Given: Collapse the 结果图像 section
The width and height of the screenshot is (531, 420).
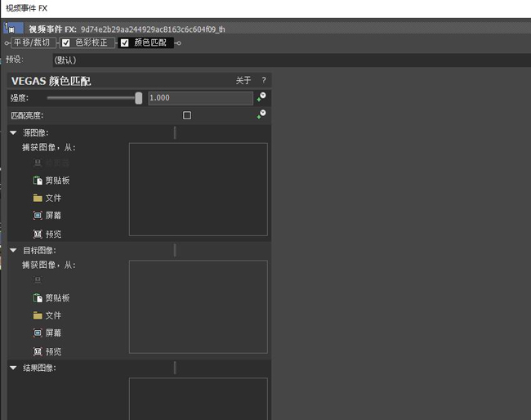Looking at the screenshot, I should point(13,368).
